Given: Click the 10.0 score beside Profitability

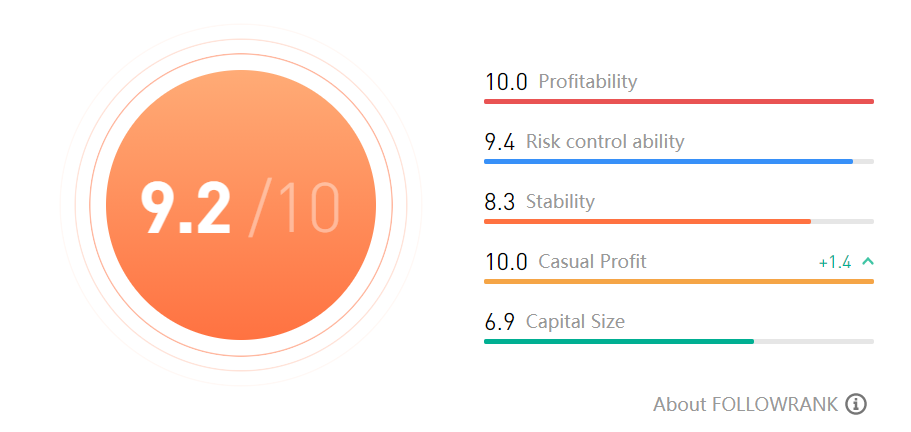Looking at the screenshot, I should (506, 82).
